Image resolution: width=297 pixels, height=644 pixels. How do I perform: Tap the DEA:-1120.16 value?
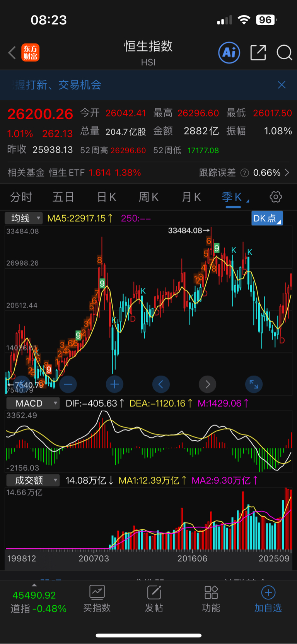[x=160, y=403]
